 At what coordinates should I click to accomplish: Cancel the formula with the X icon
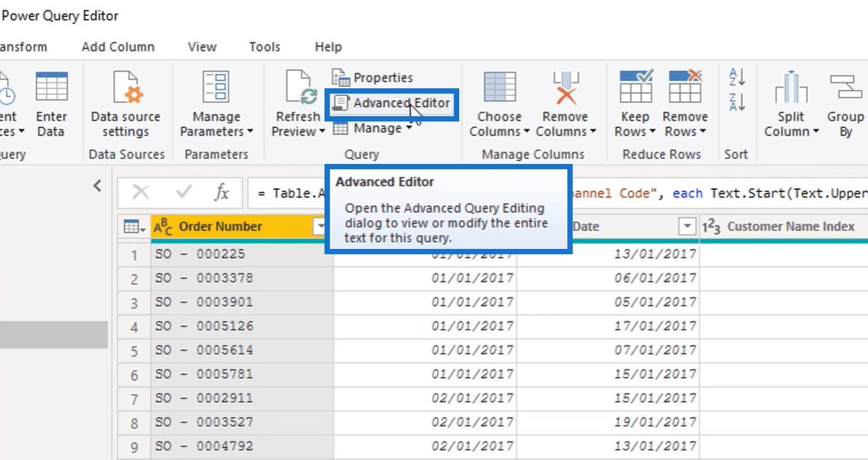tap(141, 192)
